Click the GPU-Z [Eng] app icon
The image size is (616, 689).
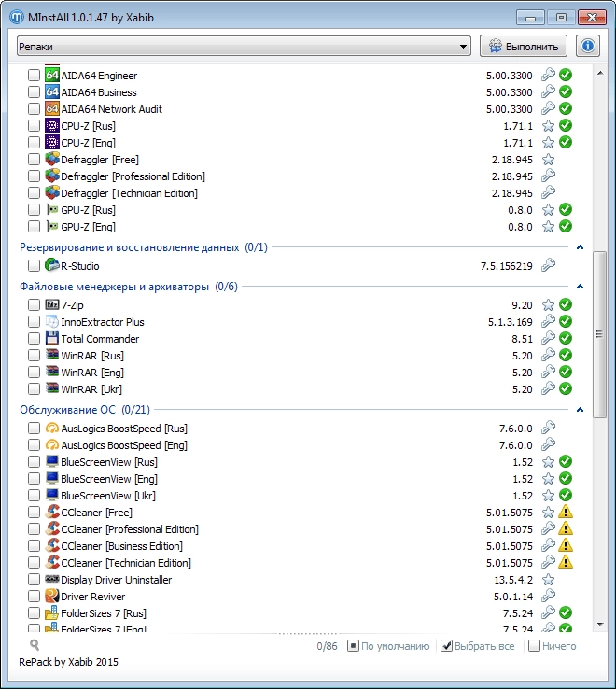52,226
